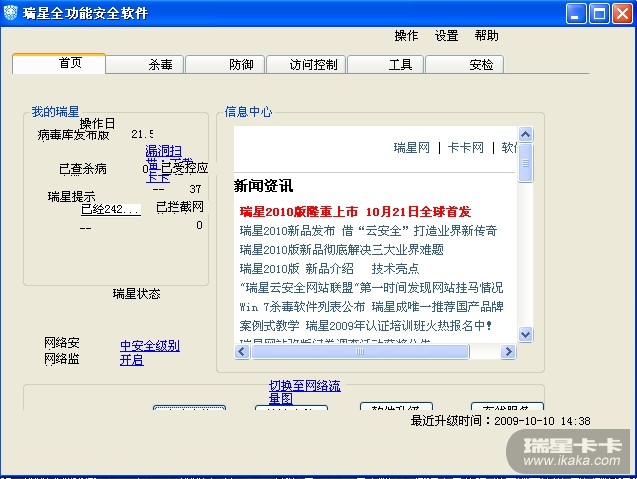
Task: Click the horizontal scroll left arrow
Action: 242,351
